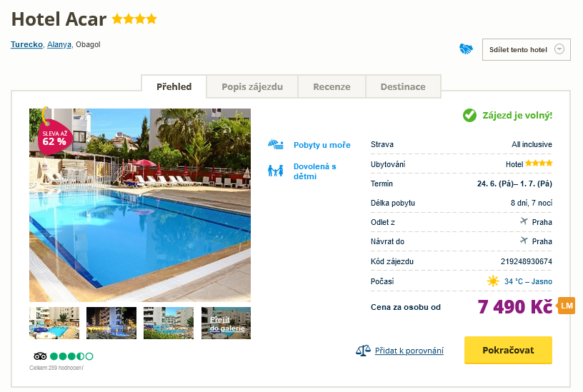Image resolution: width=583 pixels, height=392 pixels.
Task: Click the scales comparison icon
Action: pos(363,351)
